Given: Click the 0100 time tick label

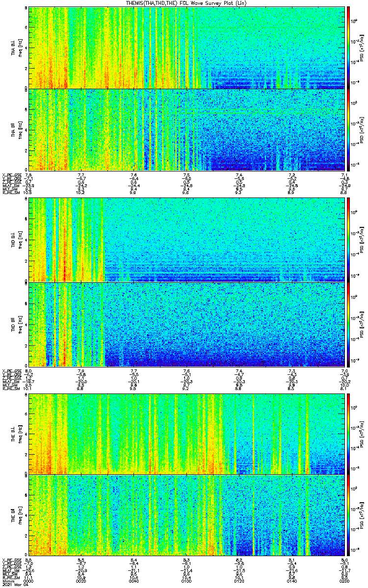Looking at the screenshot, I should pyautogui.click(x=186, y=580).
